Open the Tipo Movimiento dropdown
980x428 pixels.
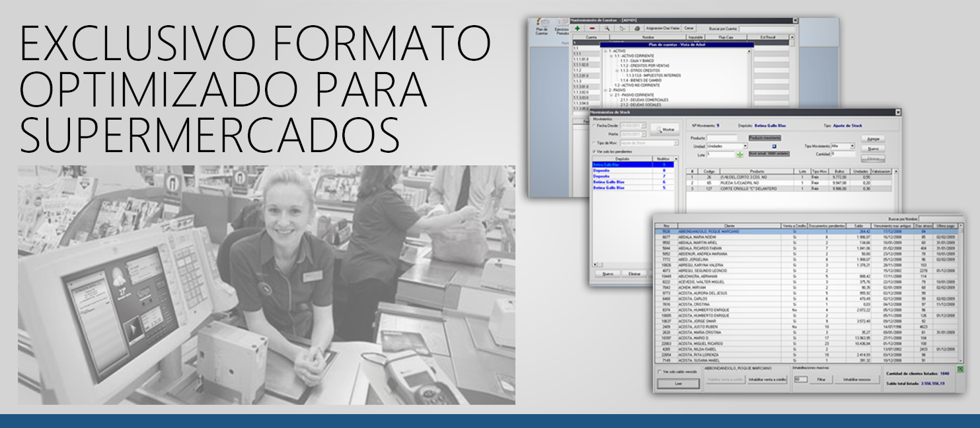click(x=852, y=146)
